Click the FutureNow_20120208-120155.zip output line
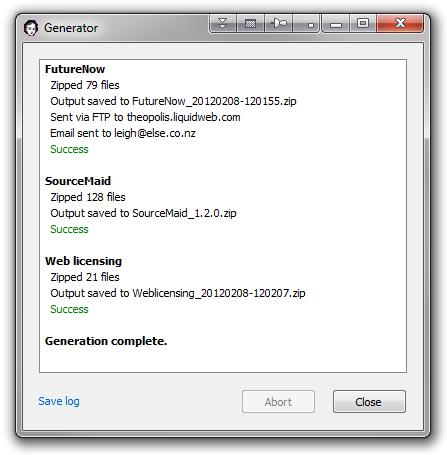Screen dimensions: 447x455 [x=173, y=101]
